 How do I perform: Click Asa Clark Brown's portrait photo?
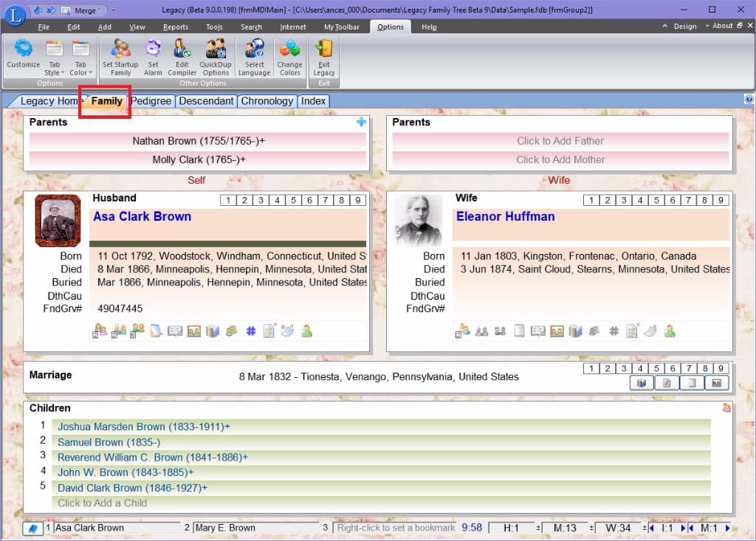click(x=58, y=221)
